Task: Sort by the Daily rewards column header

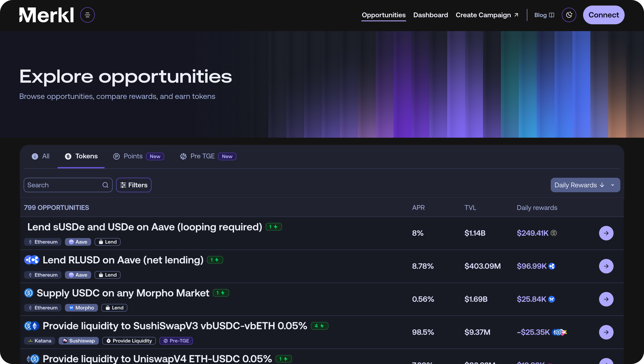Action: (537, 208)
